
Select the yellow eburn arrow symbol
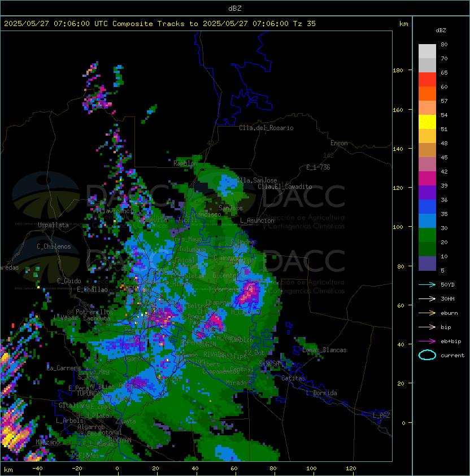point(427,313)
